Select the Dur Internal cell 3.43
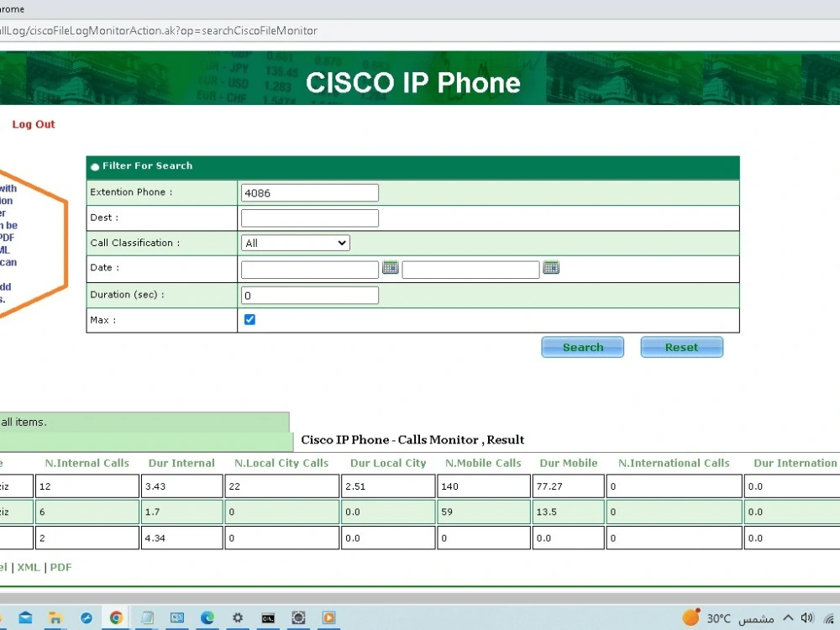Screen dimensions: 840x630 181,486
